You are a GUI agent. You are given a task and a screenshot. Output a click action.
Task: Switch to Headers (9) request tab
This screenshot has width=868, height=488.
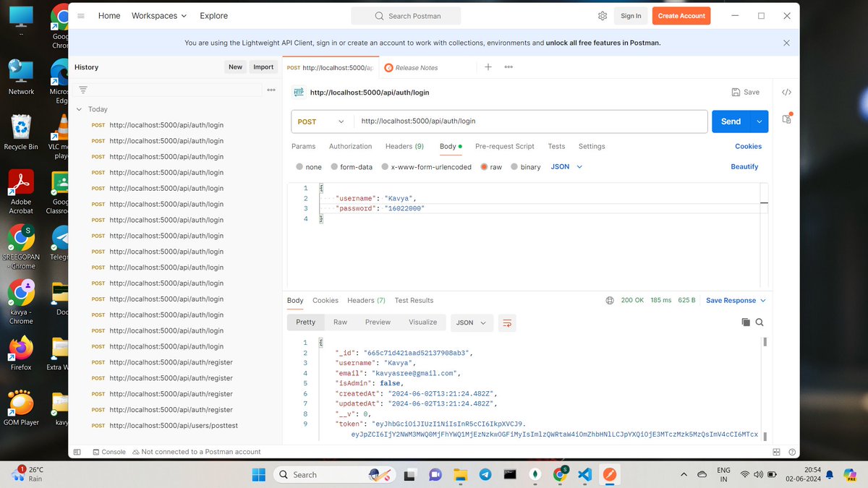tap(404, 146)
